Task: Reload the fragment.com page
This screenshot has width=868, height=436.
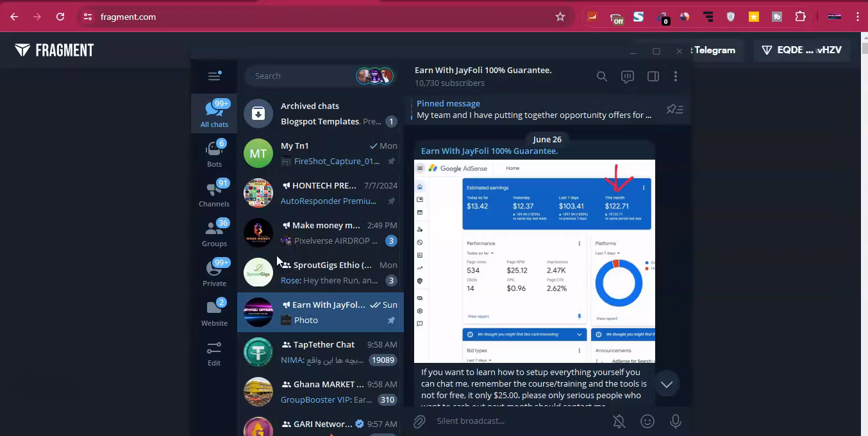Action: tap(60, 17)
